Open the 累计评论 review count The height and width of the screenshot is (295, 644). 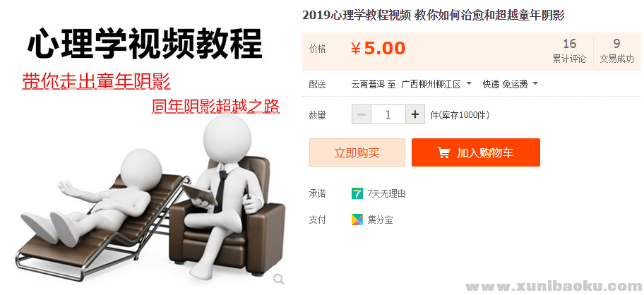569,51
